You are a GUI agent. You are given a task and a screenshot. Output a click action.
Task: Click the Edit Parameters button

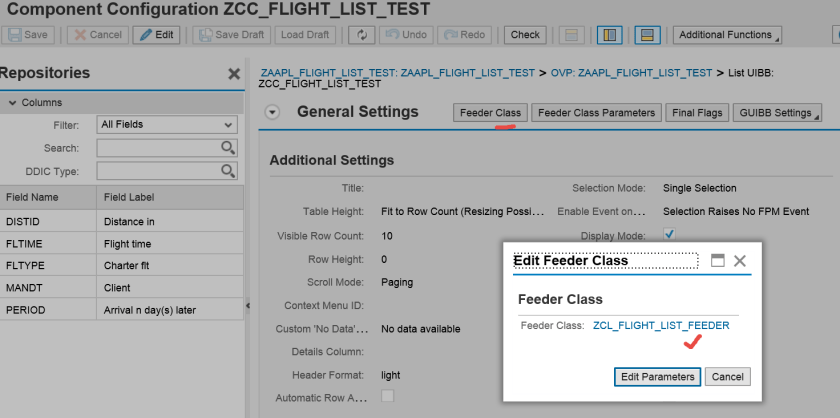coord(657,377)
